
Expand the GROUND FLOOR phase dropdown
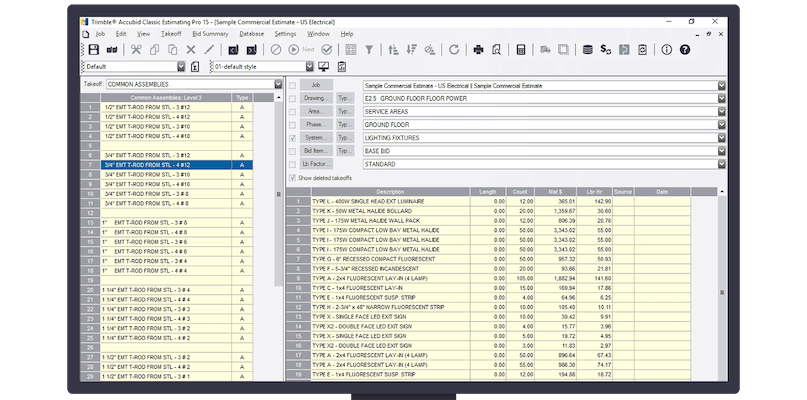point(722,125)
